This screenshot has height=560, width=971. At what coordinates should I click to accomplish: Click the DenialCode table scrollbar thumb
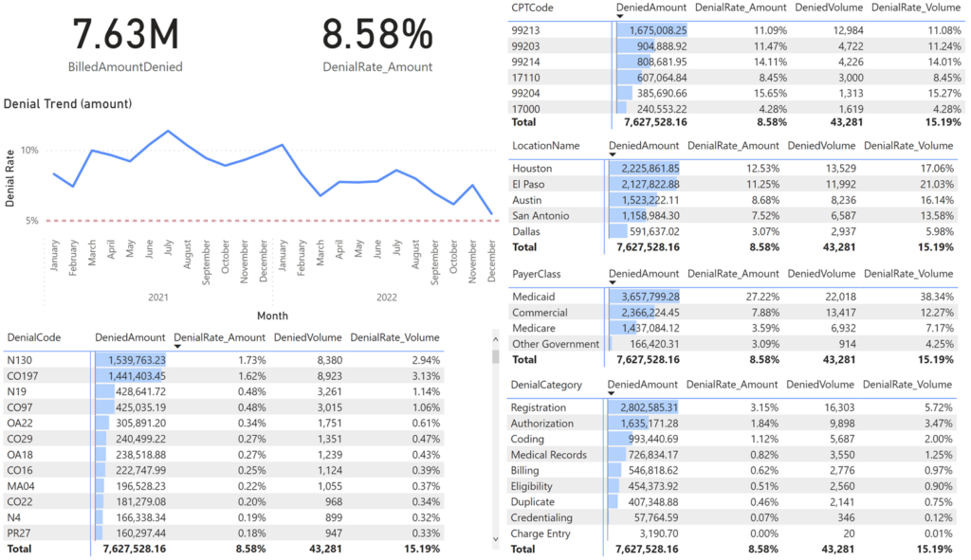coord(495,357)
